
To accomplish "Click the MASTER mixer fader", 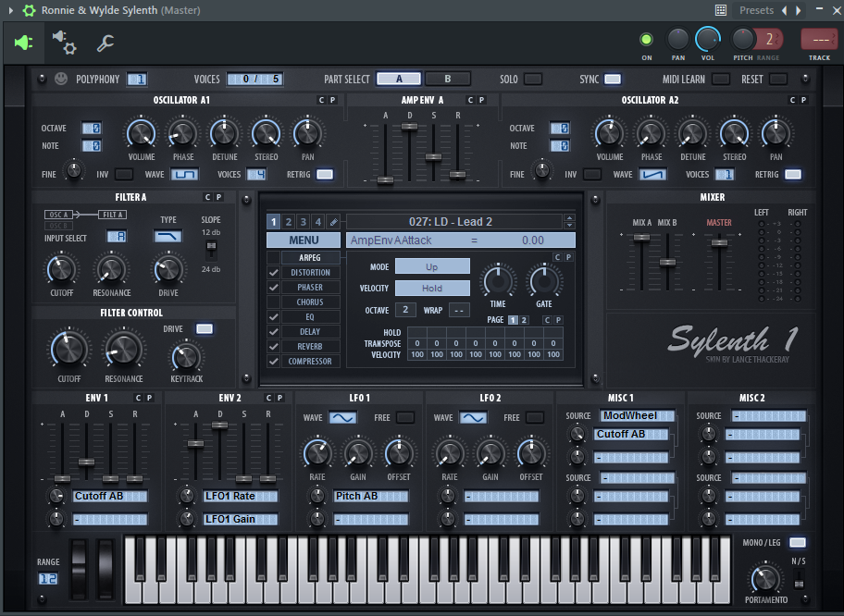I will 719,242.
